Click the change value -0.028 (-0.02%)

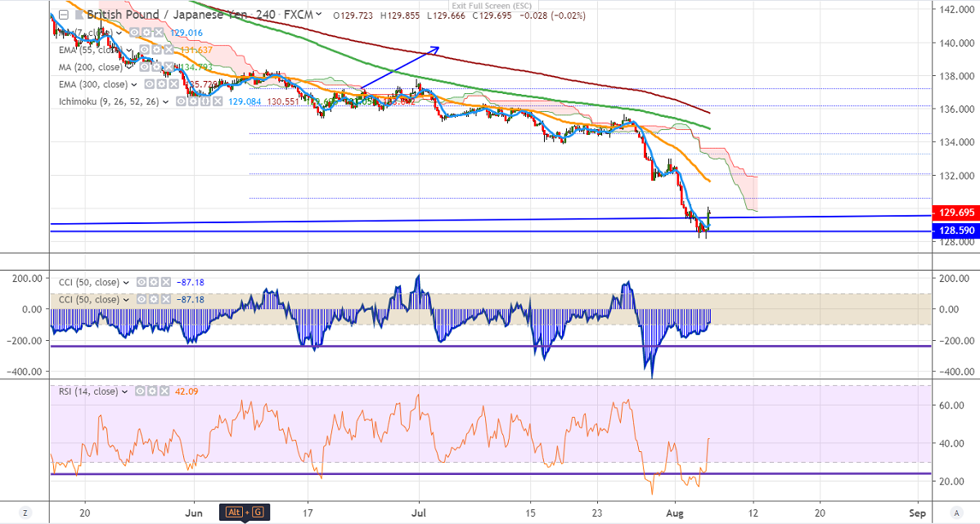coord(551,15)
